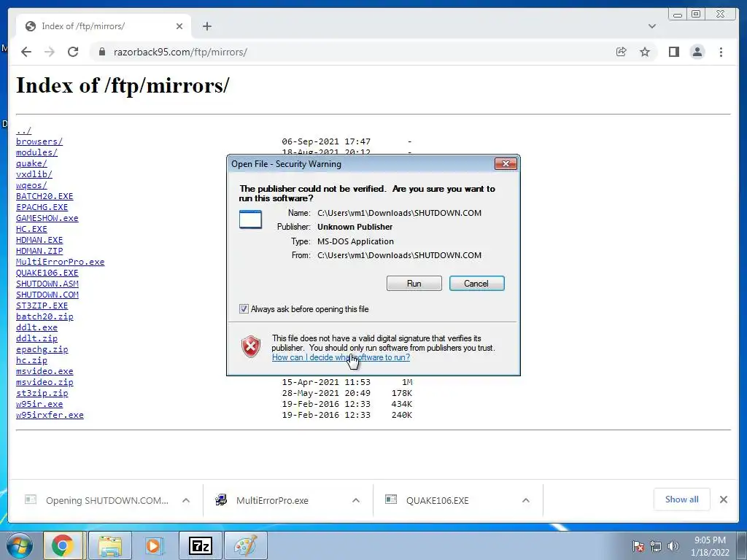Screen dimensions: 747x560
Task: Download GAMESHOW.exe
Action: (47, 218)
